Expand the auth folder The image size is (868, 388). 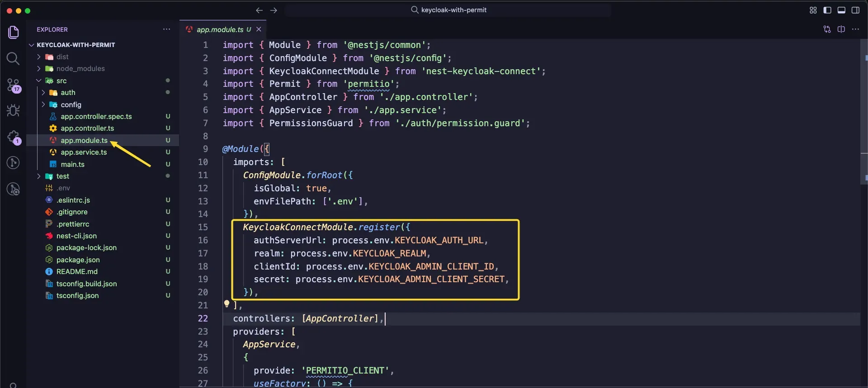coord(68,93)
